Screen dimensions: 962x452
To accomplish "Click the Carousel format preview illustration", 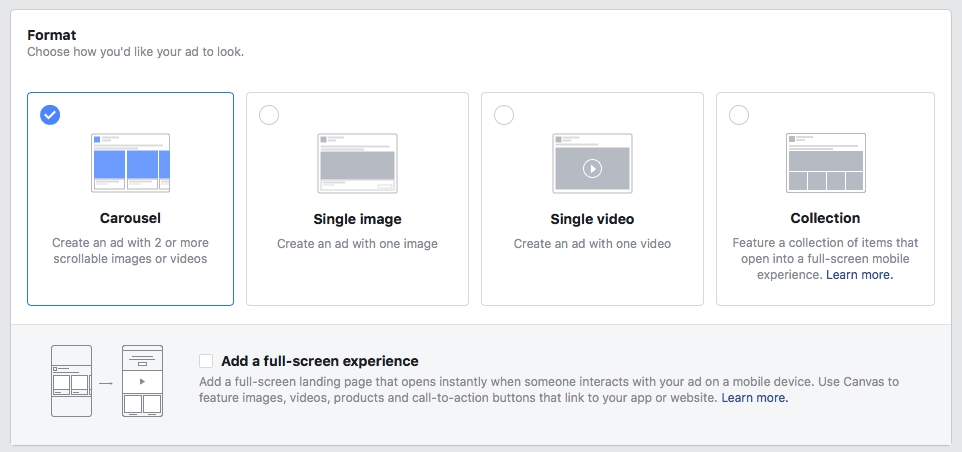I will [x=131, y=163].
